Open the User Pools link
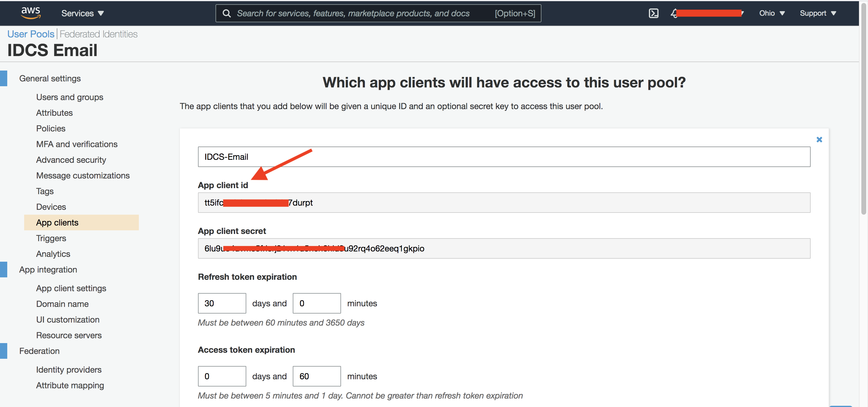This screenshot has width=868, height=407. (31, 34)
